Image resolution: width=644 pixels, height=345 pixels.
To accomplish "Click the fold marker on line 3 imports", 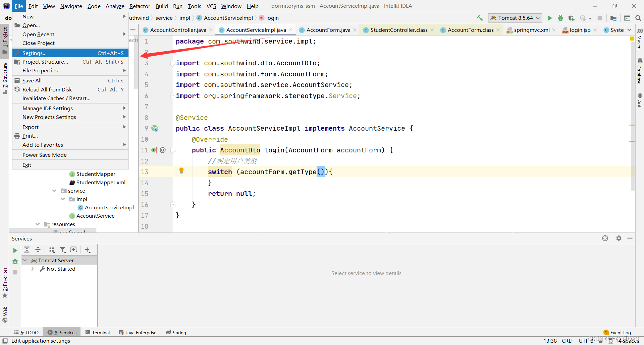I will (172, 63).
